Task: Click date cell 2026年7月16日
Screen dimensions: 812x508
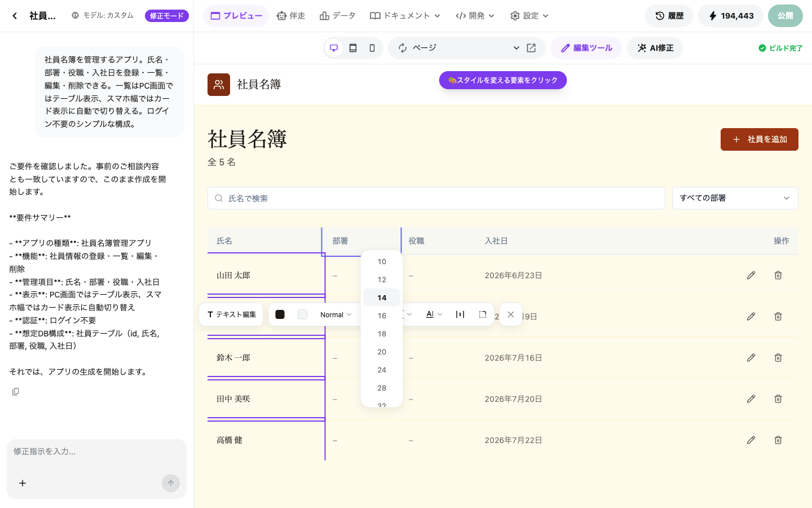Action: click(x=513, y=358)
